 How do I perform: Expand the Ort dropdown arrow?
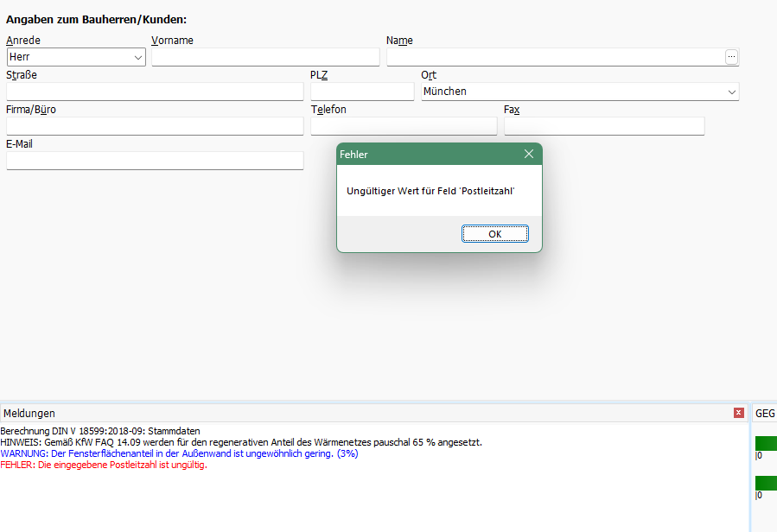731,92
